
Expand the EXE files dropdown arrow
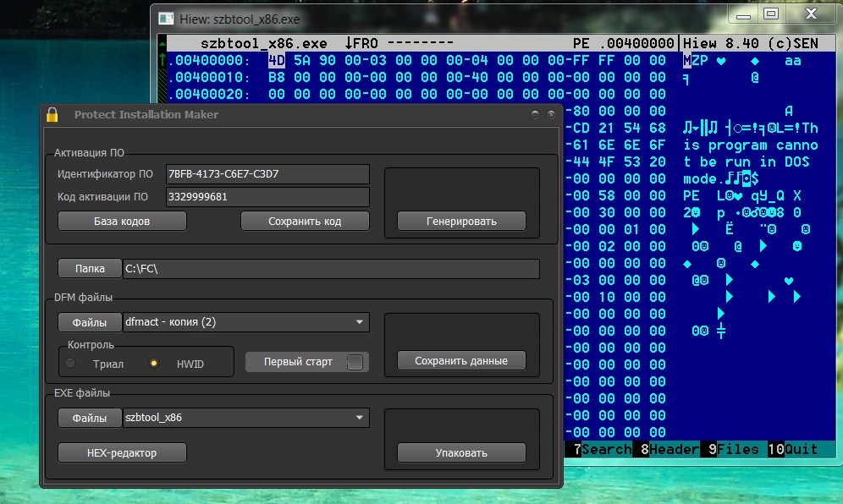tap(359, 418)
